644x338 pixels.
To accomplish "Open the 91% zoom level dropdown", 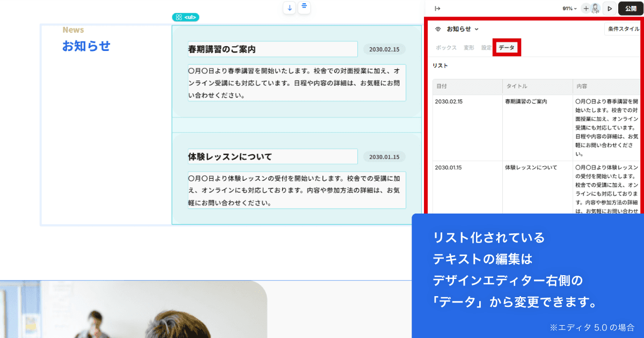I will click(x=569, y=8).
